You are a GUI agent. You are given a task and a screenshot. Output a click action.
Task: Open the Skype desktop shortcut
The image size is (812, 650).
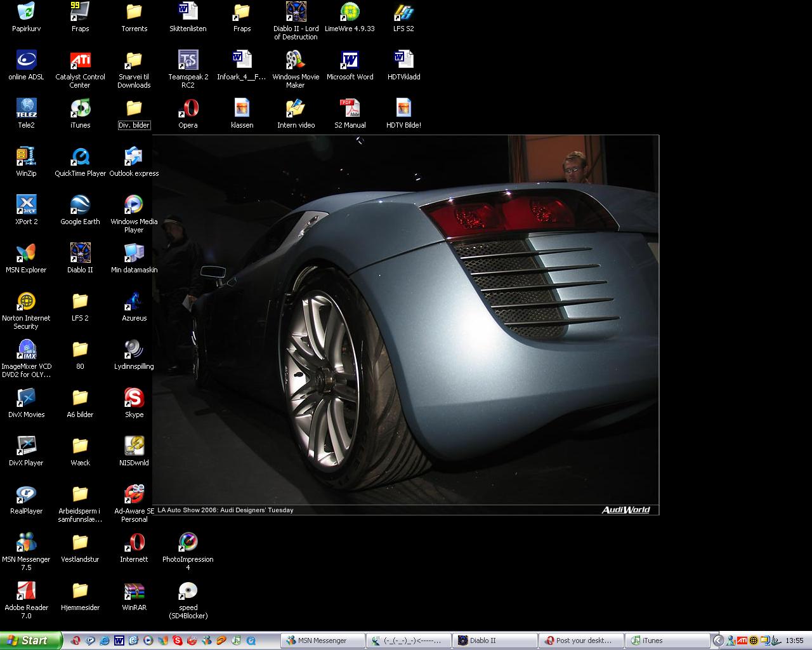134,398
